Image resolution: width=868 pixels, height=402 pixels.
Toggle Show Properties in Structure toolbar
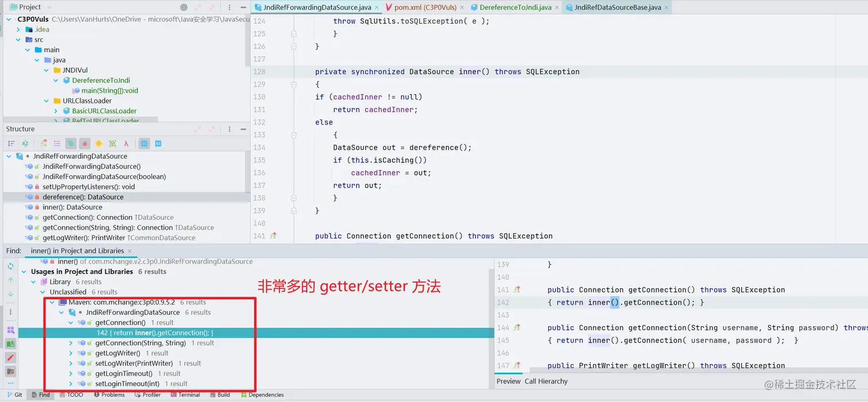[x=57, y=144]
